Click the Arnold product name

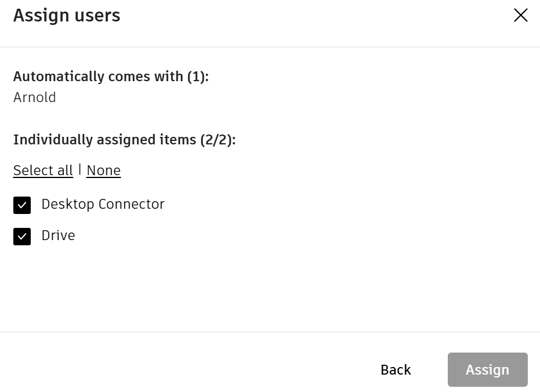tap(35, 97)
